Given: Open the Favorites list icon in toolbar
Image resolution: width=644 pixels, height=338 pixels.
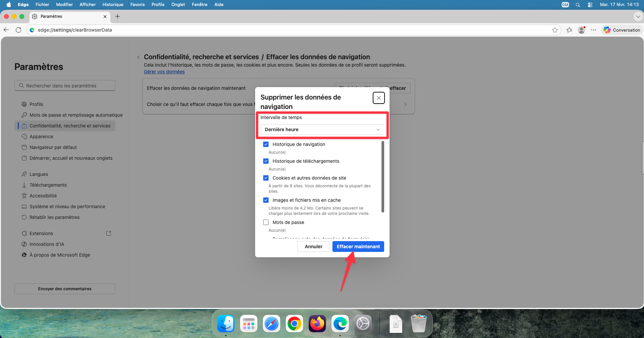Looking at the screenshot, I should point(569,30).
